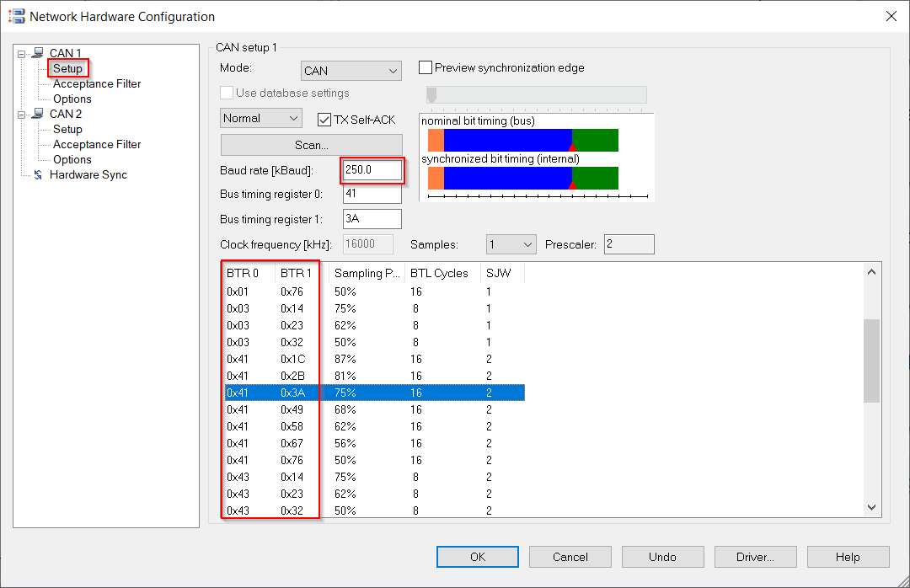Enable Preview synchronization edge checkbox
The image size is (910, 588).
[426, 68]
